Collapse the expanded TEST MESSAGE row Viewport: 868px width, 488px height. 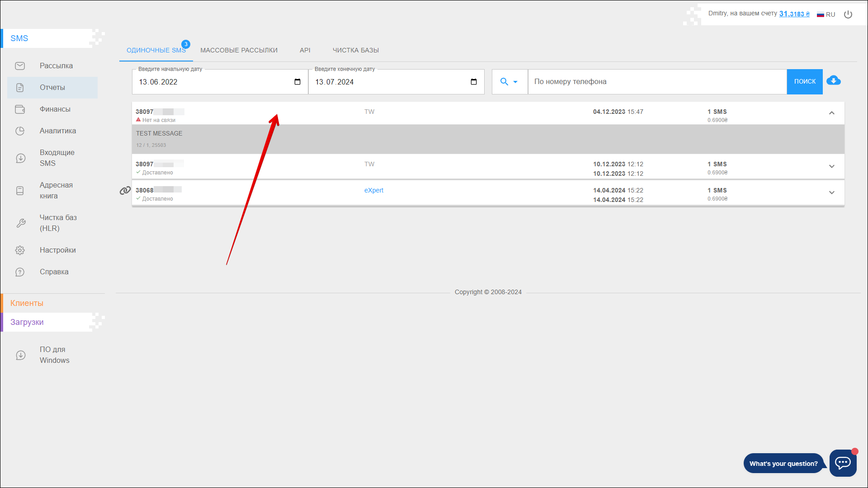[x=831, y=113]
